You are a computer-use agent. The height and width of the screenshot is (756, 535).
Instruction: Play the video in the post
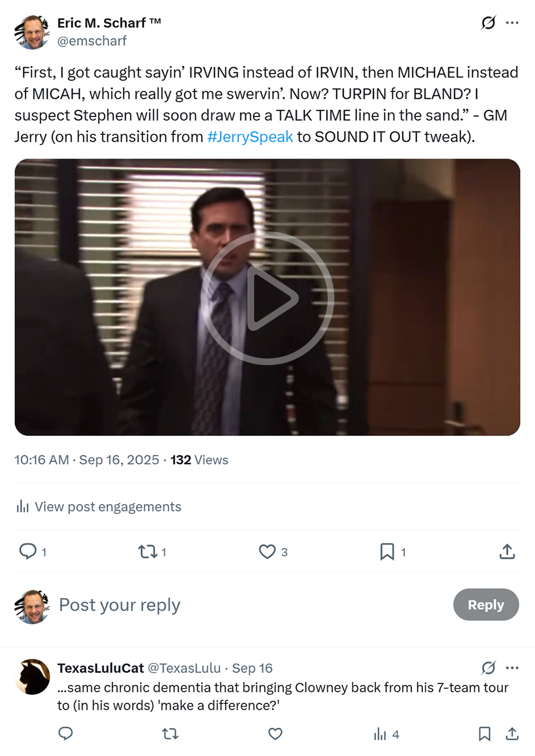(x=267, y=298)
